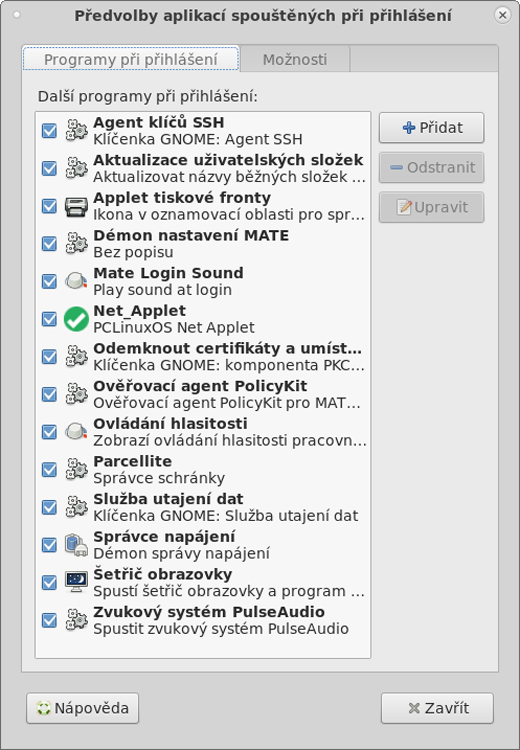
Task: Click the Správce napájení power icon
Action: [x=76, y=545]
